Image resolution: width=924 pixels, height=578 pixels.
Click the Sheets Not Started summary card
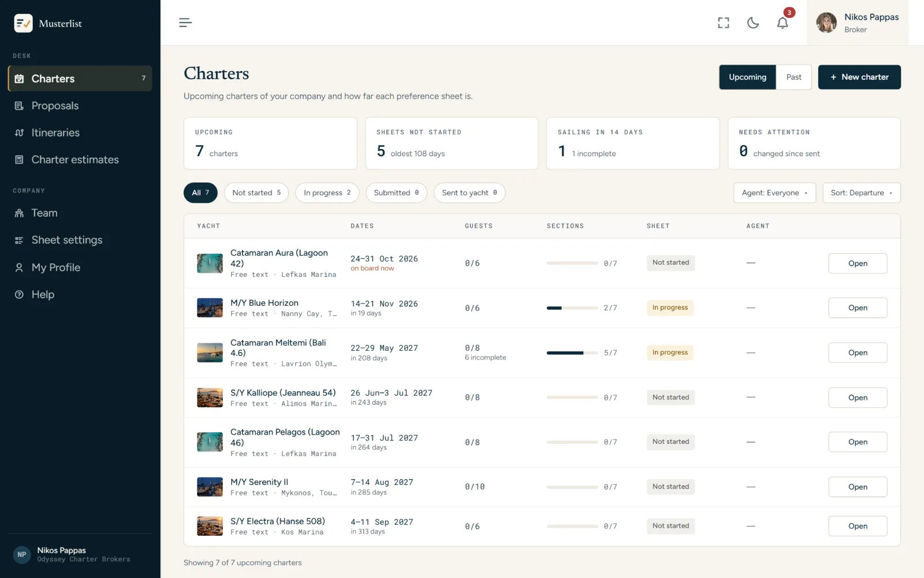click(x=452, y=143)
